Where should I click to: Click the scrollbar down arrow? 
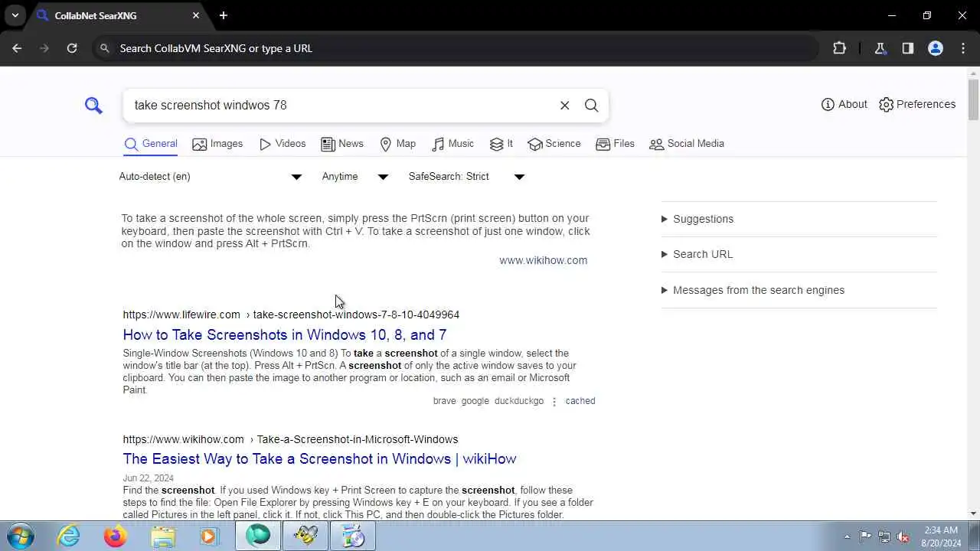pyautogui.click(x=973, y=514)
